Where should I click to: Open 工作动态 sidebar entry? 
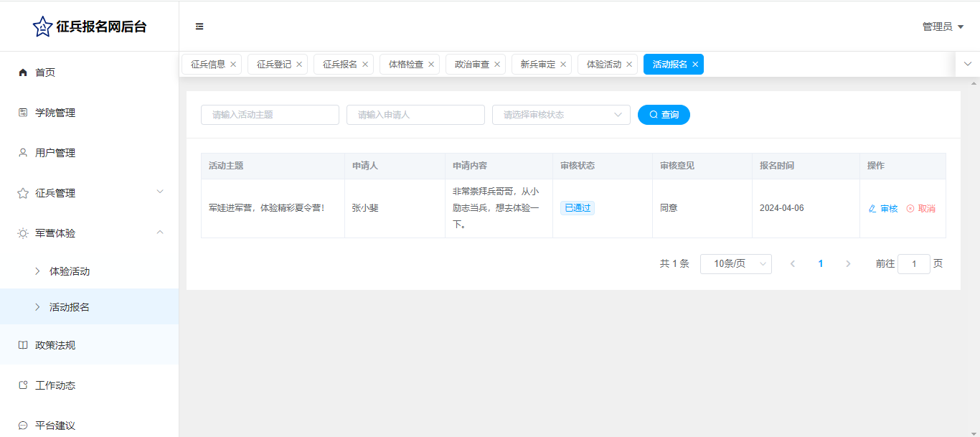coord(55,385)
